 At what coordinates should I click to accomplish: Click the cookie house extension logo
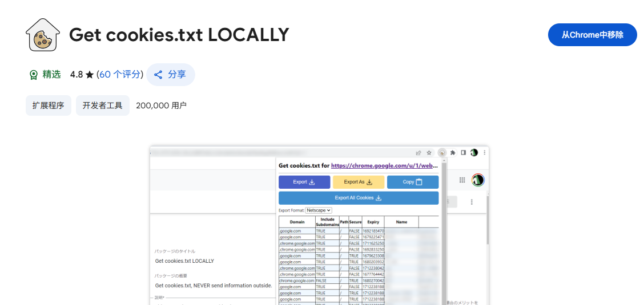tap(43, 35)
